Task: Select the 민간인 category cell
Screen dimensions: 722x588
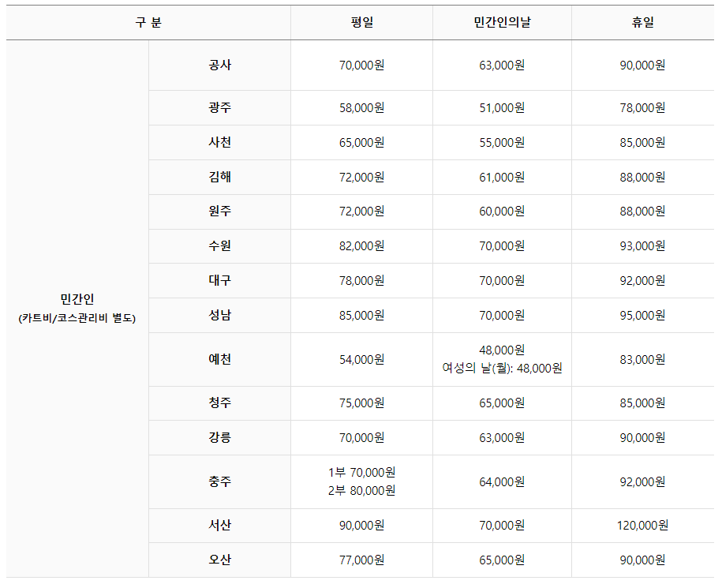Action: pyautogui.click(x=77, y=309)
